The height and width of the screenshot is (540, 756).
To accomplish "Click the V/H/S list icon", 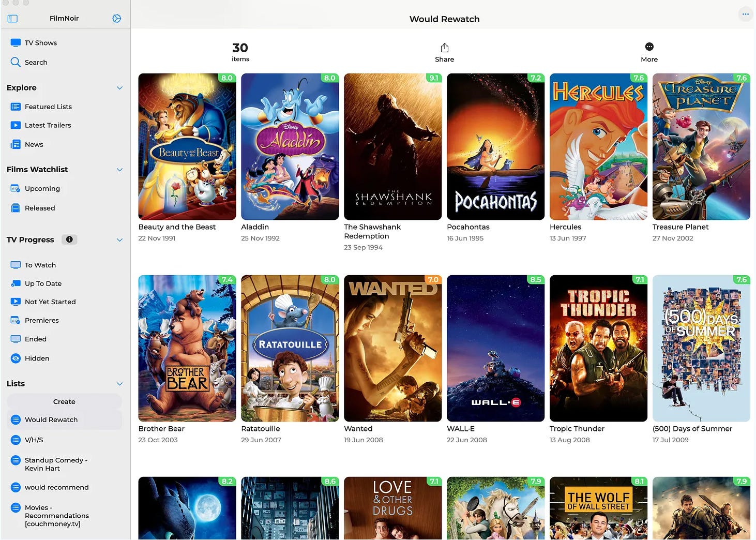I will pyautogui.click(x=16, y=440).
